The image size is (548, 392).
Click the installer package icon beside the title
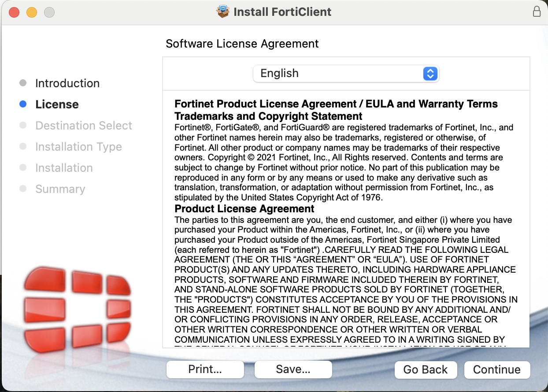click(x=223, y=11)
